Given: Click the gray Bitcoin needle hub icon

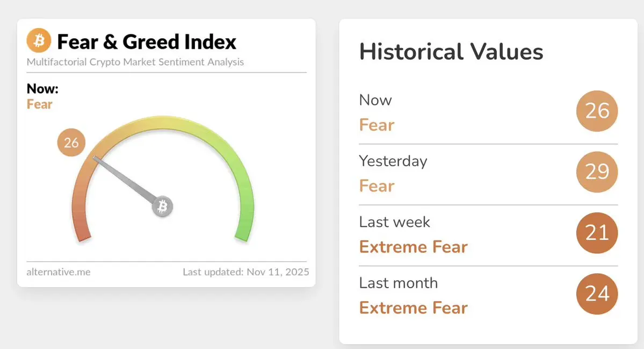Looking at the screenshot, I should point(162,206).
